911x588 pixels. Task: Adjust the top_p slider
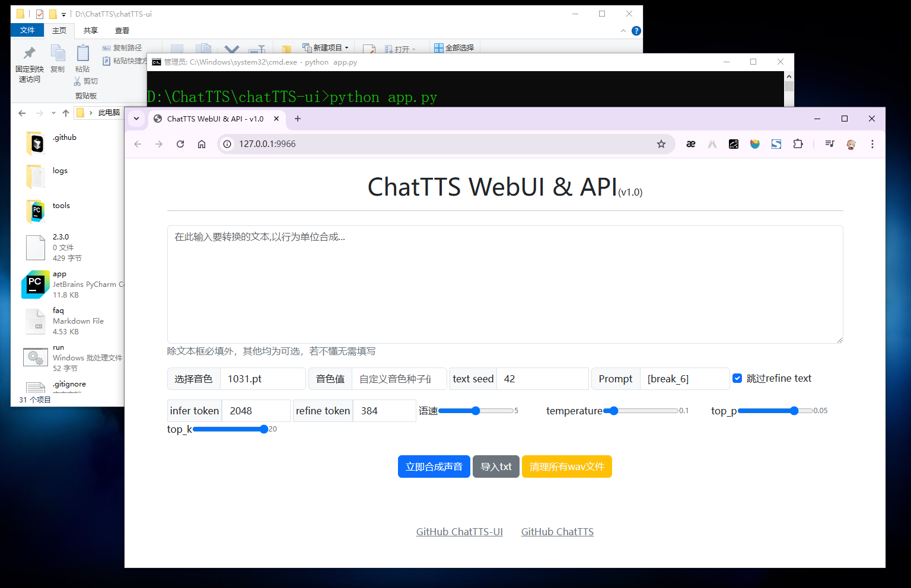(x=775, y=410)
